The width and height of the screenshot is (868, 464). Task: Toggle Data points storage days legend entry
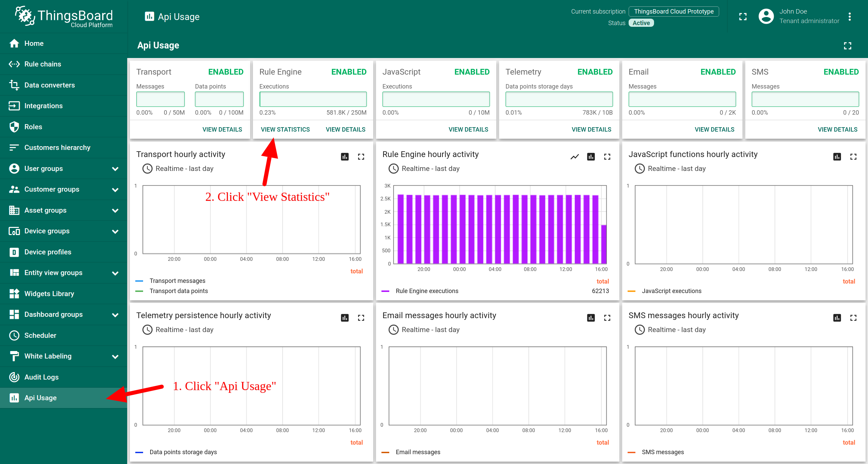[183, 452]
